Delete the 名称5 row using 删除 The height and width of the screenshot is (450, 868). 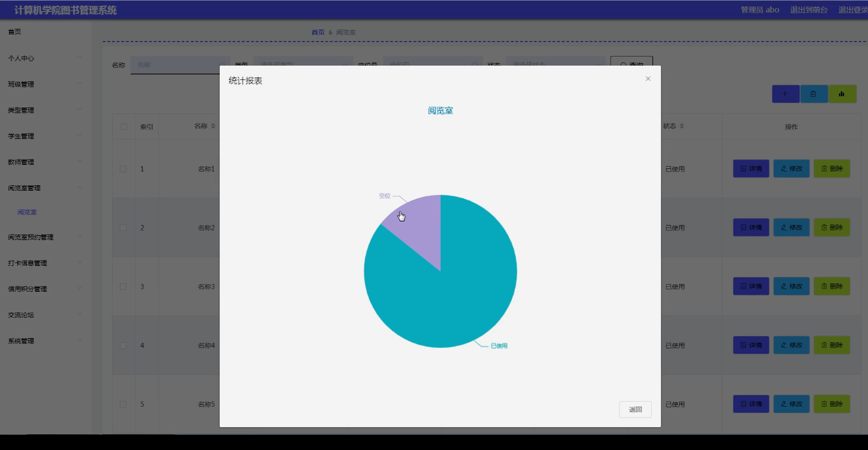pos(832,404)
